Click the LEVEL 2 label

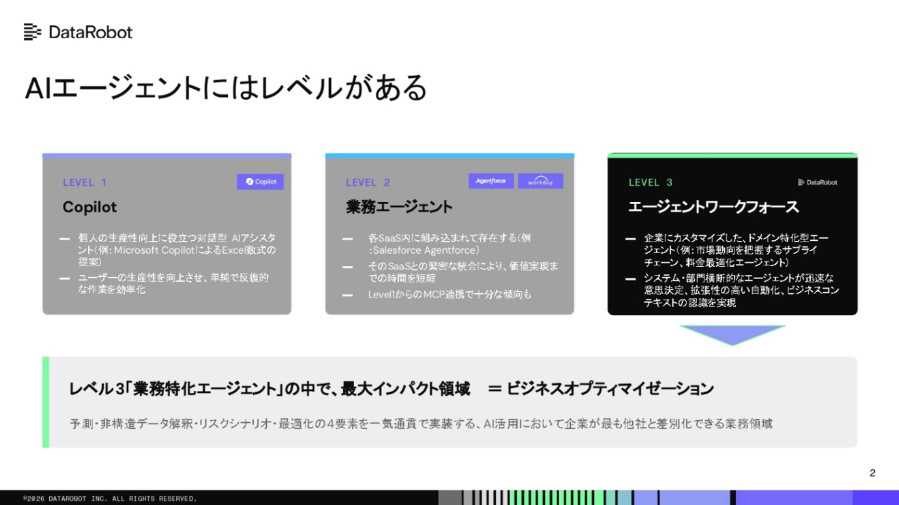368,182
